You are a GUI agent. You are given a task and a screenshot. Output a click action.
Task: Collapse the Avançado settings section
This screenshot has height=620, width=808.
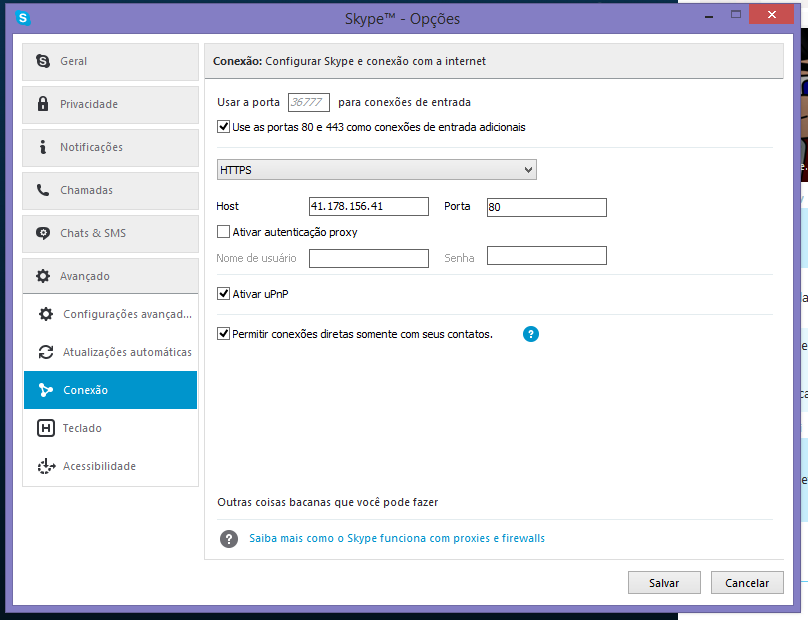[110, 276]
